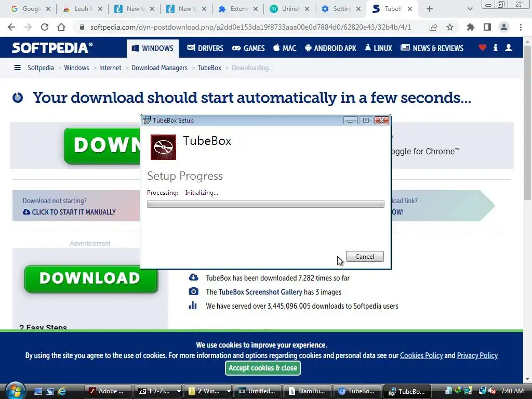
Task: Go to TubeBox breadcrumb
Action: [x=209, y=68]
